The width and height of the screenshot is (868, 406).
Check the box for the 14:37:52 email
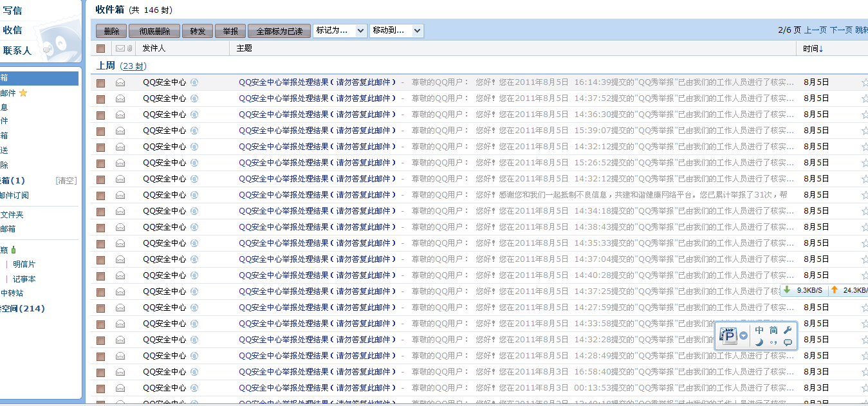click(100, 98)
